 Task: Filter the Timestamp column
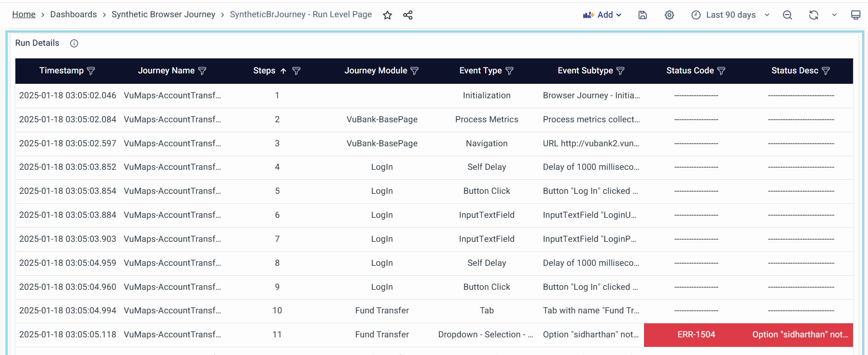(x=91, y=71)
